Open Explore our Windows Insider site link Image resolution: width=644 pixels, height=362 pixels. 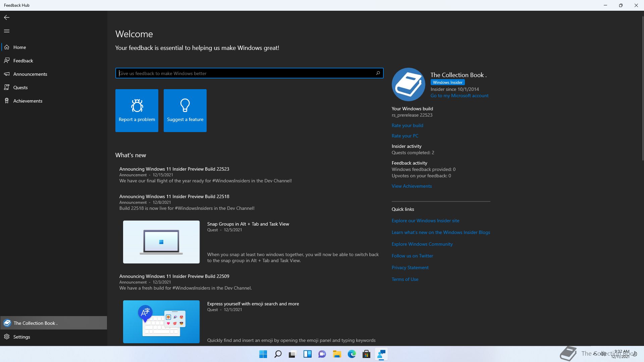[426, 221]
